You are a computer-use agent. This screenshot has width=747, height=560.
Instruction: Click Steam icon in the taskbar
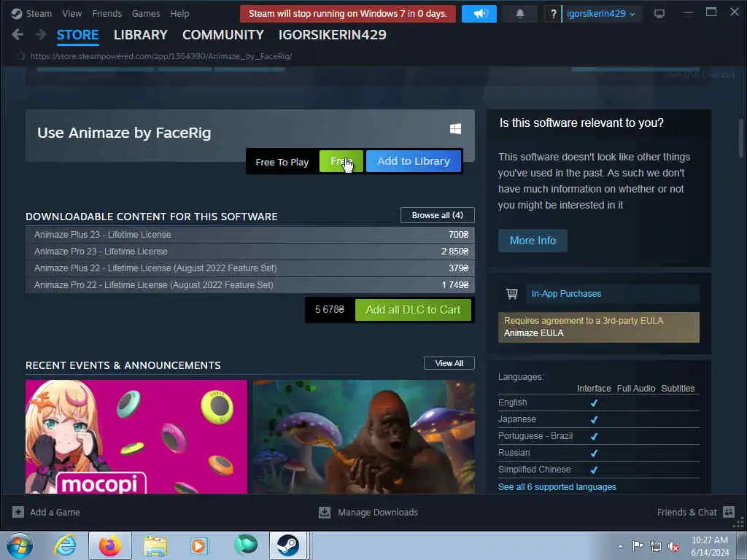(x=288, y=545)
